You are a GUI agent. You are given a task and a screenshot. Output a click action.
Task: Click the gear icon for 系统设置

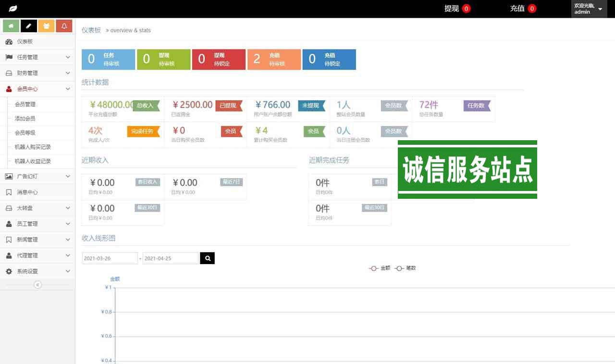9,271
